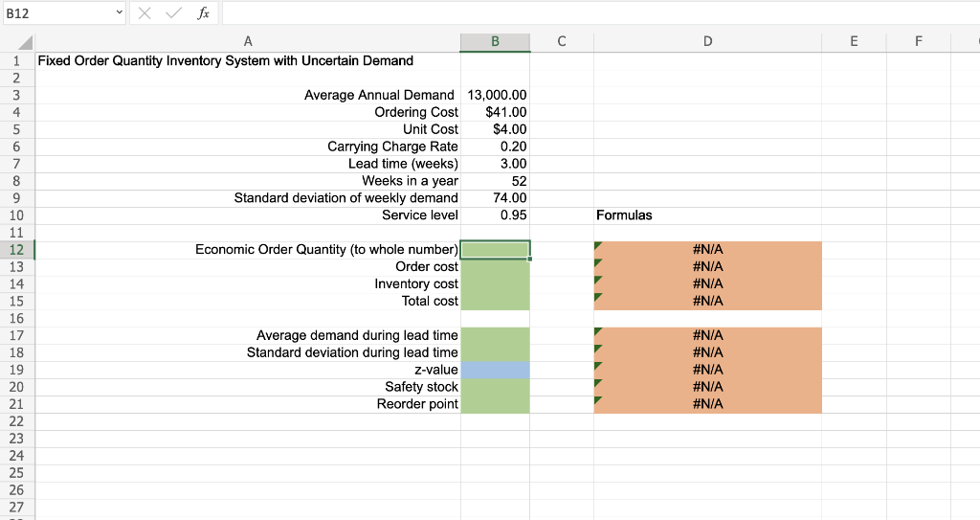Select row 19 header
Screen dimensions: 980x520
click(x=17, y=370)
